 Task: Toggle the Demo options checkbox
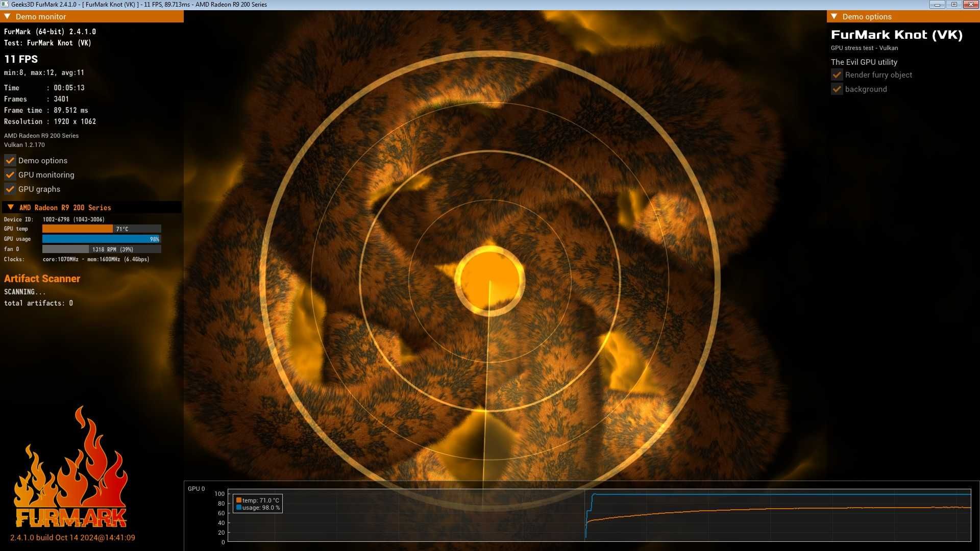tap(10, 160)
